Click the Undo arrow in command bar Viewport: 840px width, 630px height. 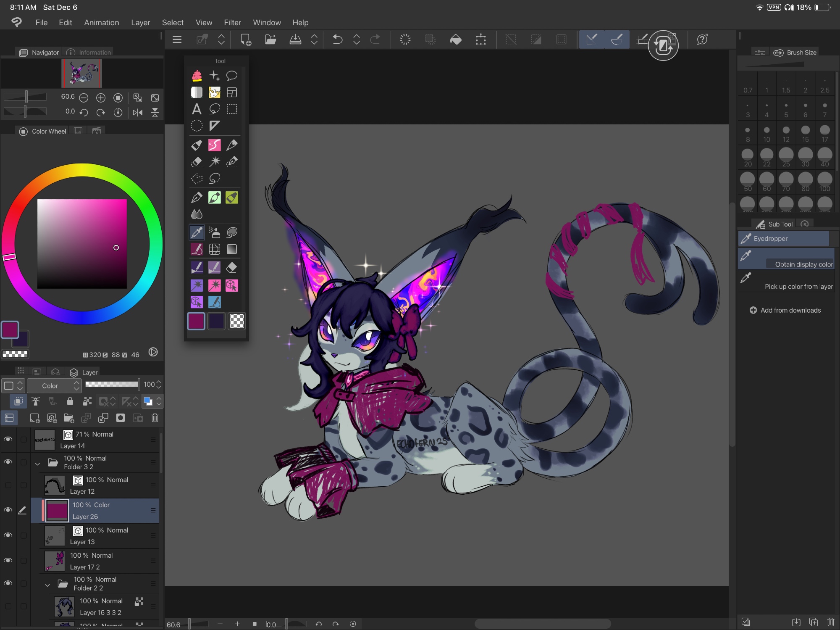337,40
